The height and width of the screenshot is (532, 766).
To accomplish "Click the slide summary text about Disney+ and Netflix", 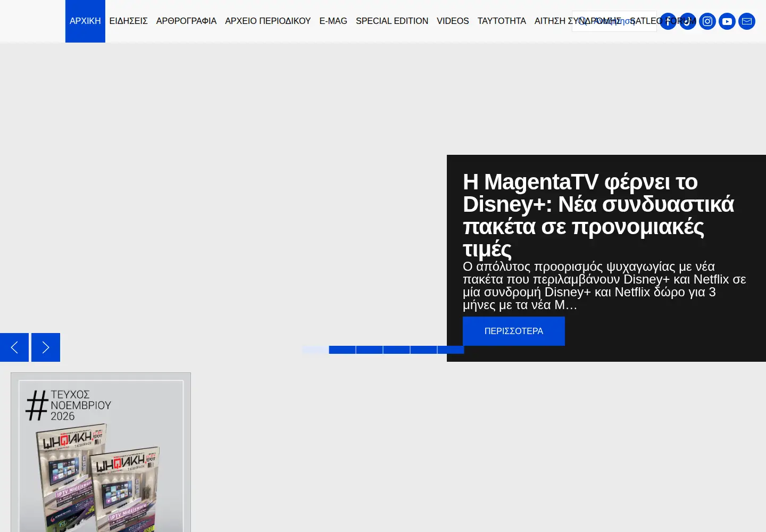I will click(x=605, y=286).
